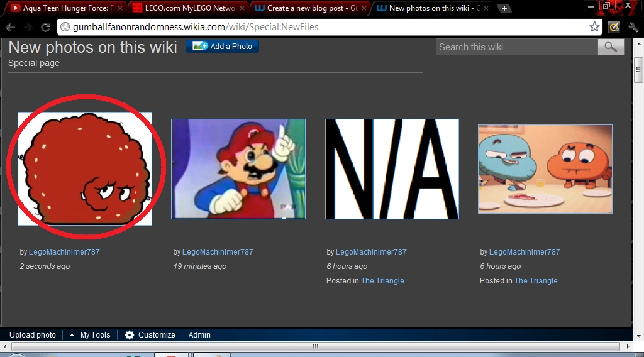Click the '2 seconds ago' timestamp
The height and width of the screenshot is (357, 644).
click(45, 266)
